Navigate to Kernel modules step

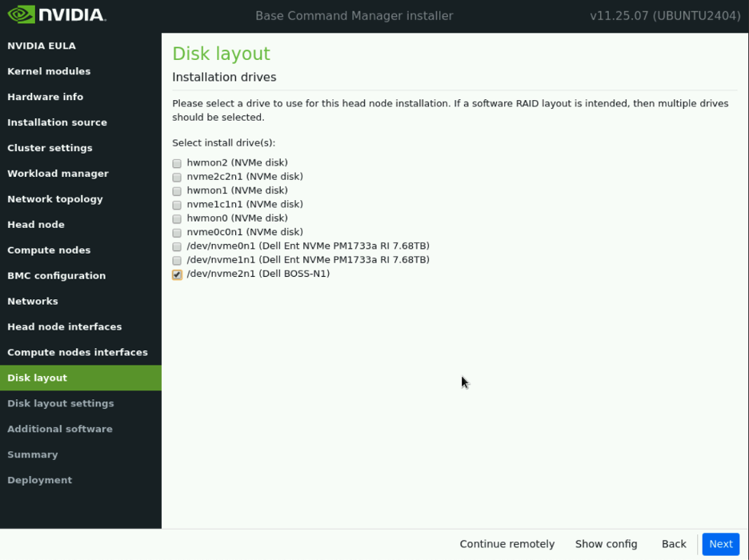[x=49, y=71]
